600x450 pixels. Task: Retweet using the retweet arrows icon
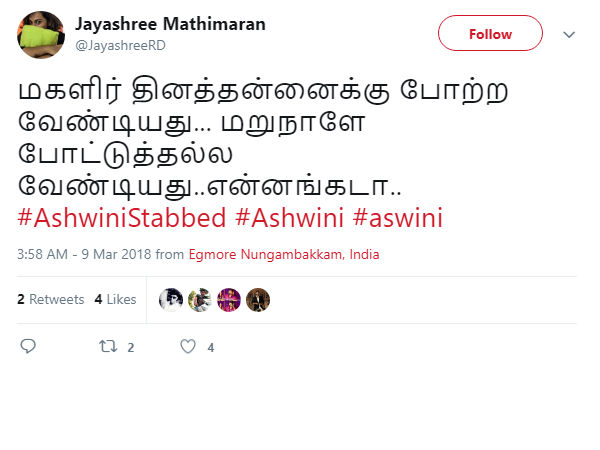(108, 346)
